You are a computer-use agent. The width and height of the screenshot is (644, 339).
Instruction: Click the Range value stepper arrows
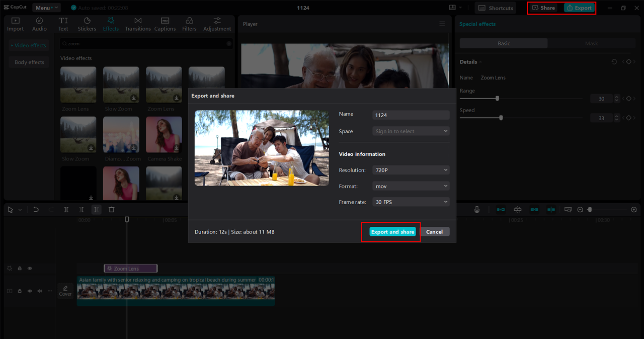617,99
